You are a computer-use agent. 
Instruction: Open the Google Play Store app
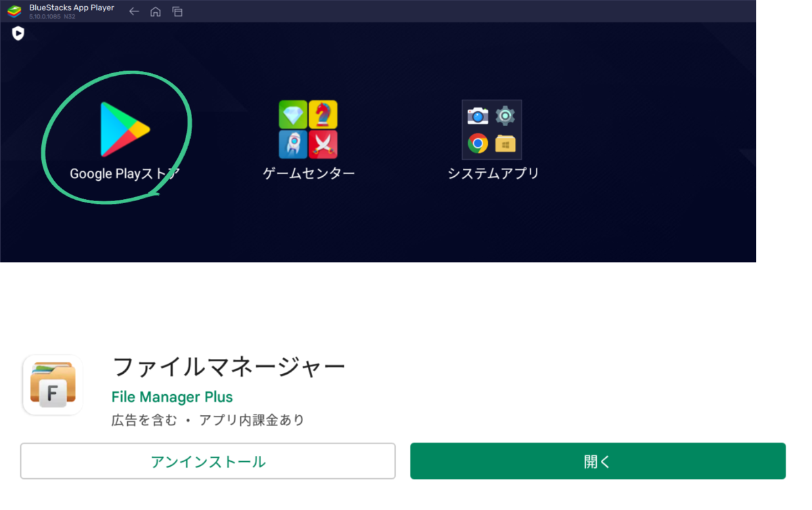click(x=125, y=129)
